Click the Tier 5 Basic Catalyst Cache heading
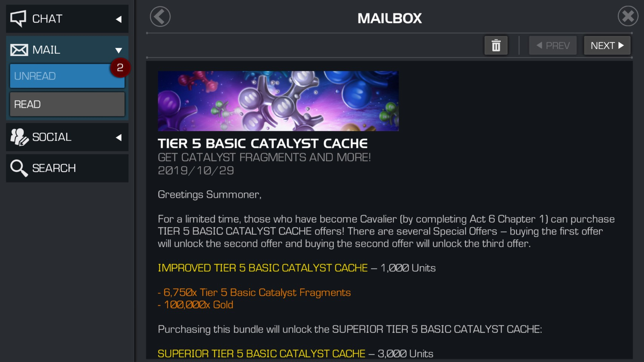644x362 pixels. (263, 143)
